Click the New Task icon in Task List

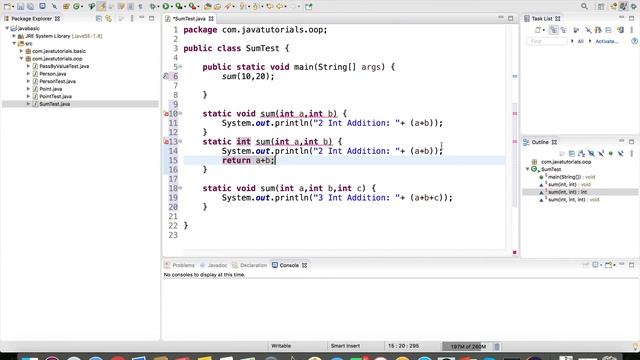tap(538, 30)
